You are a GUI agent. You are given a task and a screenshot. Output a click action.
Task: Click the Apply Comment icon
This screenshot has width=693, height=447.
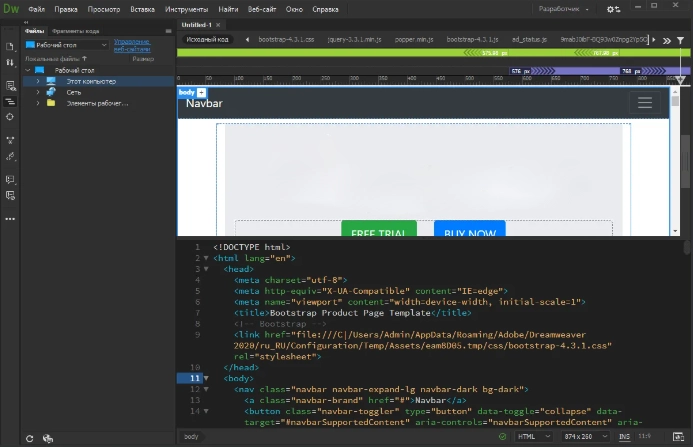click(x=10, y=179)
